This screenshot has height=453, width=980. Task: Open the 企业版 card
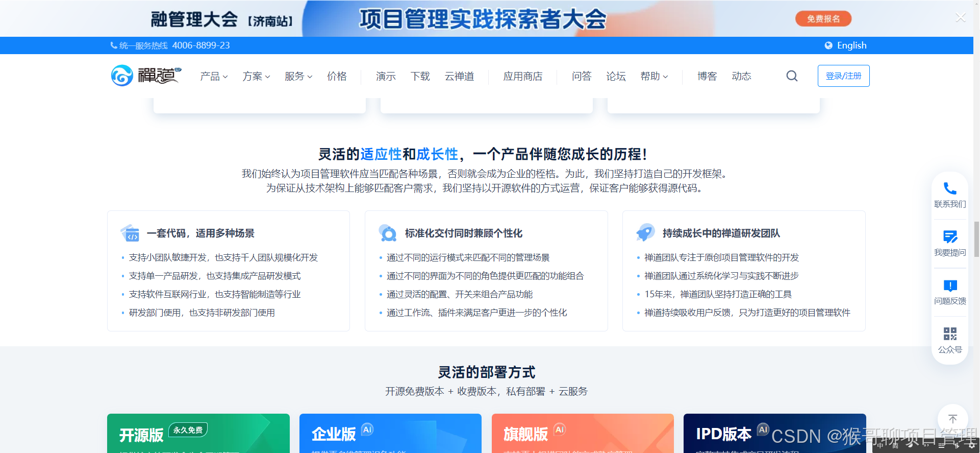click(x=390, y=433)
